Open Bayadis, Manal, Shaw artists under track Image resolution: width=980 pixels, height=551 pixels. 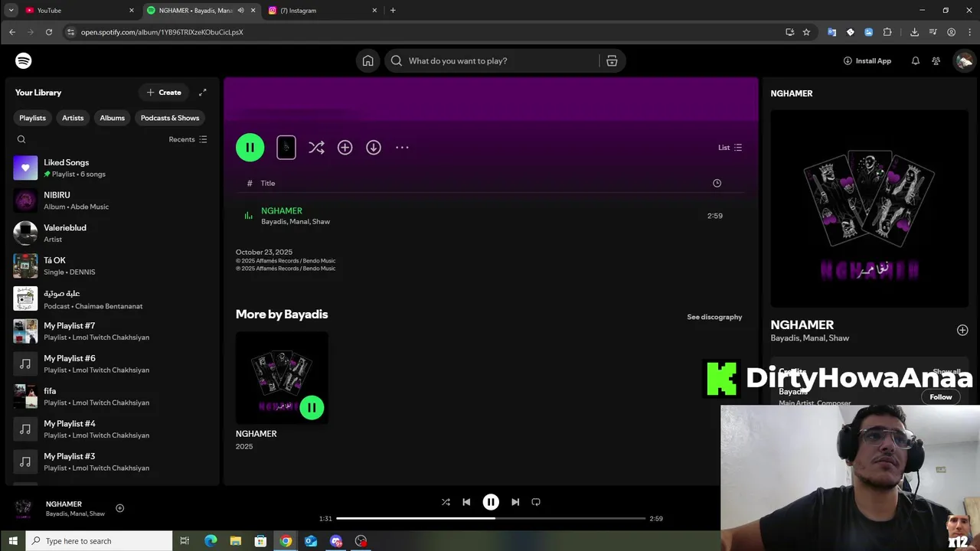pyautogui.click(x=296, y=222)
